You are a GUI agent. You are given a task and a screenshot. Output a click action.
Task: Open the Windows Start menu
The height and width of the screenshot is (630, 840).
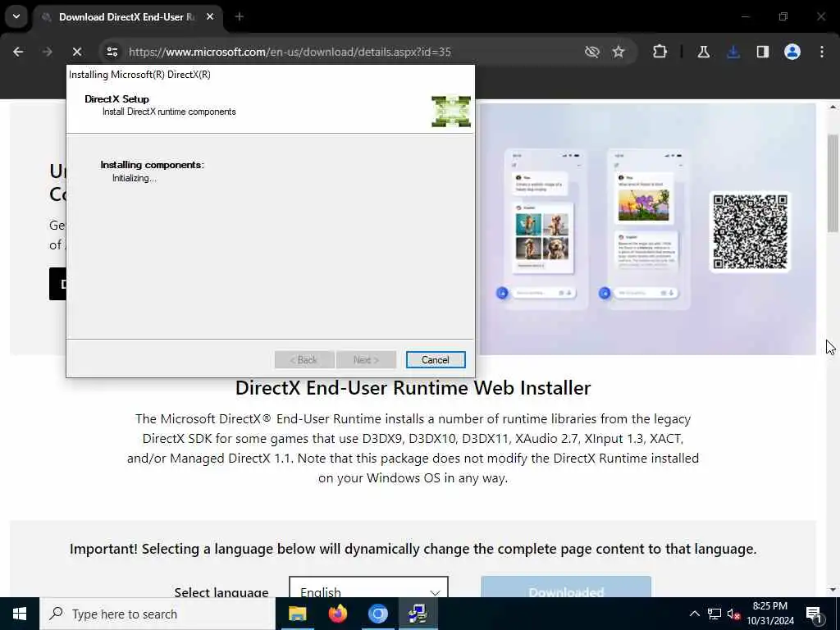tap(20, 614)
